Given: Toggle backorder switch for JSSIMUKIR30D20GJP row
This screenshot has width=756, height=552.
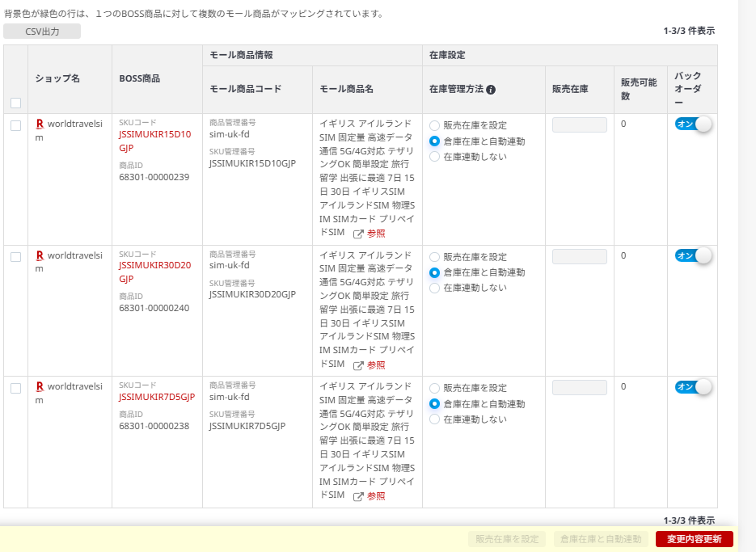Looking at the screenshot, I should click(693, 255).
